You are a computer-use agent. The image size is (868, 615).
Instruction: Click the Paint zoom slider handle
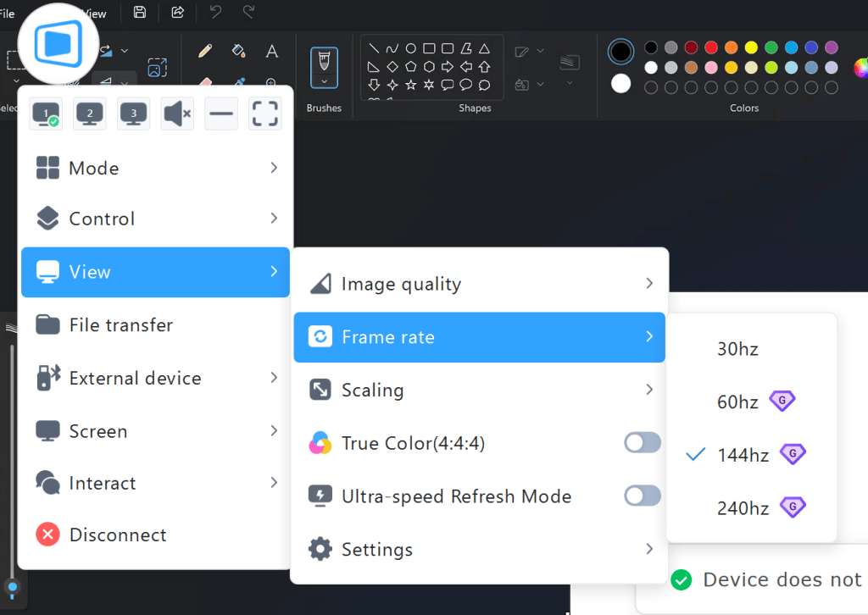[12, 587]
